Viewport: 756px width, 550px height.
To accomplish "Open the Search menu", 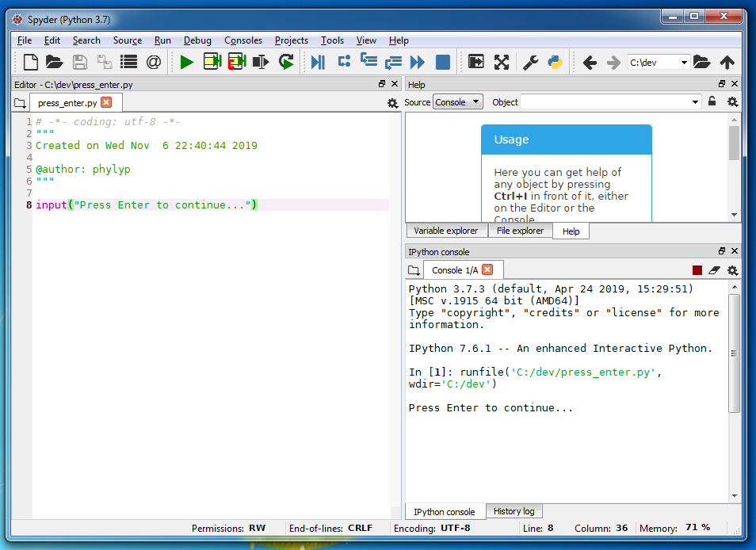I will 87,40.
